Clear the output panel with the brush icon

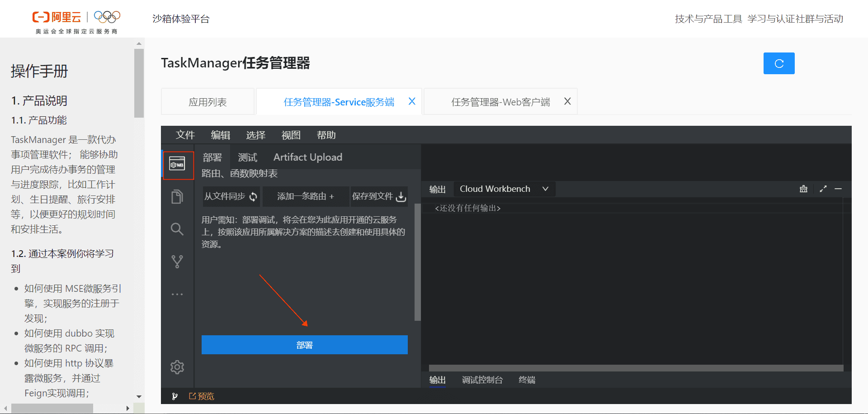coord(803,189)
